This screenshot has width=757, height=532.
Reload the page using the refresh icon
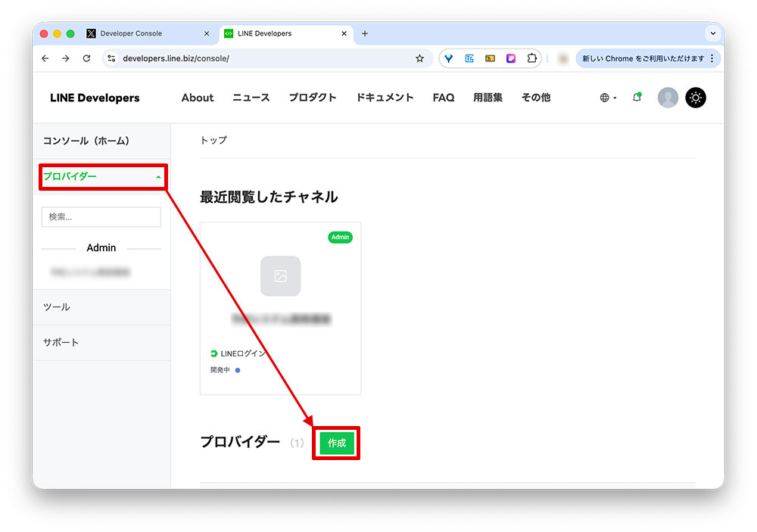[x=86, y=58]
